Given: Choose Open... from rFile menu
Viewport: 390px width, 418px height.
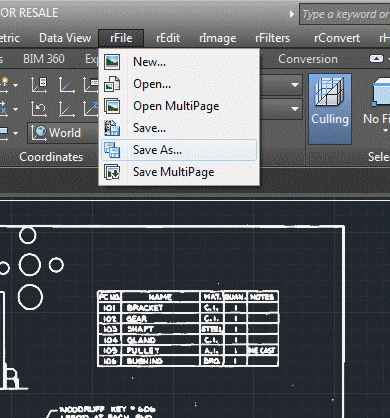Looking at the screenshot, I should click(179, 84).
